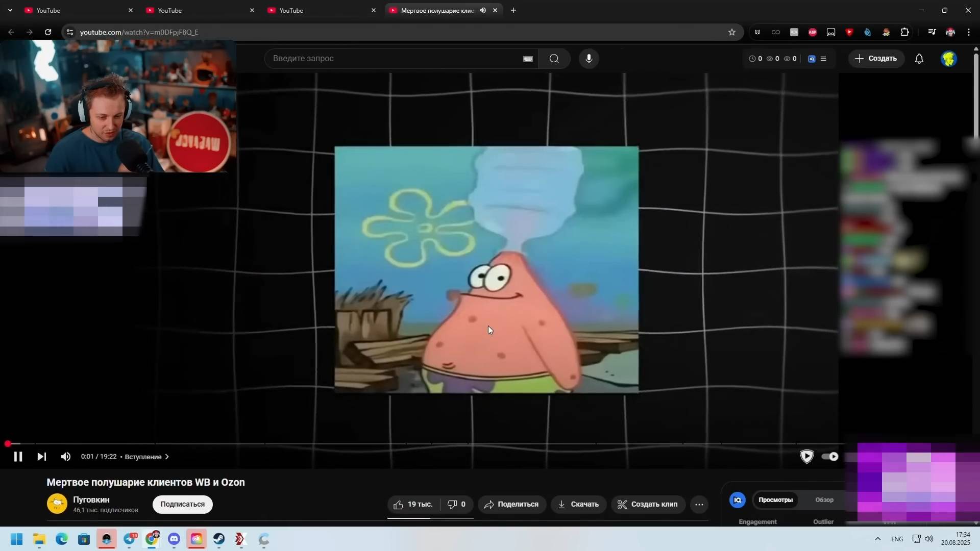The image size is (980, 551).
Task: Bookmark this page with star icon
Action: (731, 32)
